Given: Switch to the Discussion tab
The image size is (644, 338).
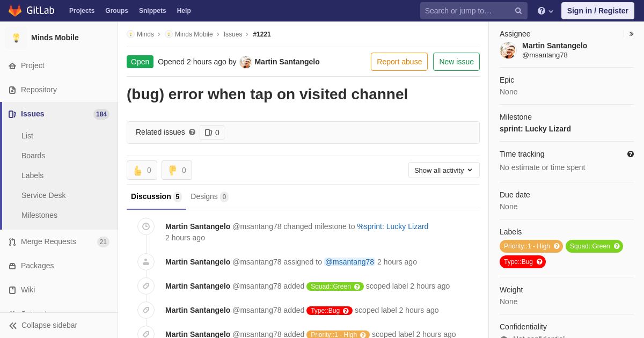Looking at the screenshot, I should point(156,196).
